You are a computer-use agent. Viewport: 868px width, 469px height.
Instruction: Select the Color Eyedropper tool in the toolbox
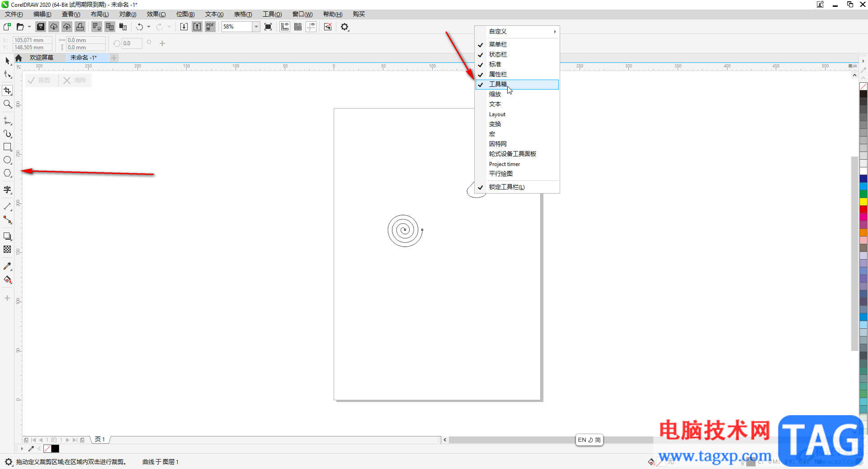[x=7, y=266]
